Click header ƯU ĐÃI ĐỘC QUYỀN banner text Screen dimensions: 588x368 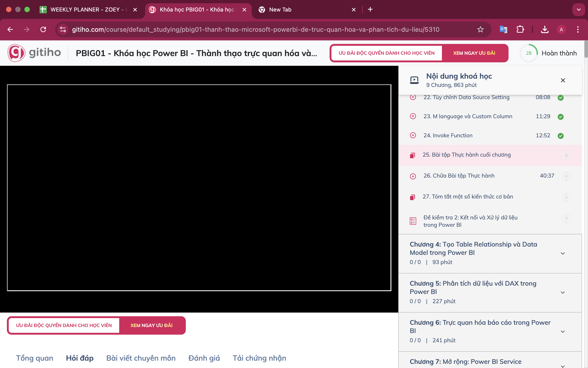(x=387, y=53)
